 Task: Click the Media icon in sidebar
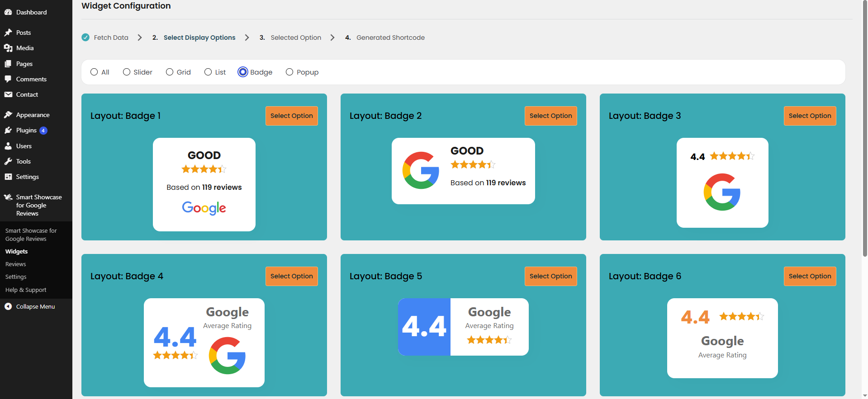tap(8, 48)
